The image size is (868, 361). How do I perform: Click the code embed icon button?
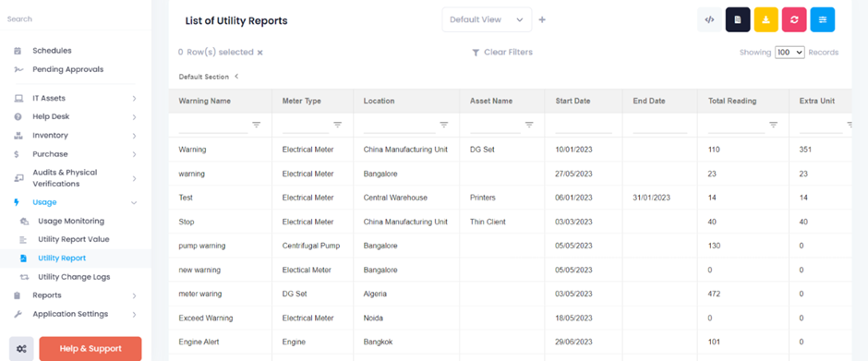[x=709, y=19]
